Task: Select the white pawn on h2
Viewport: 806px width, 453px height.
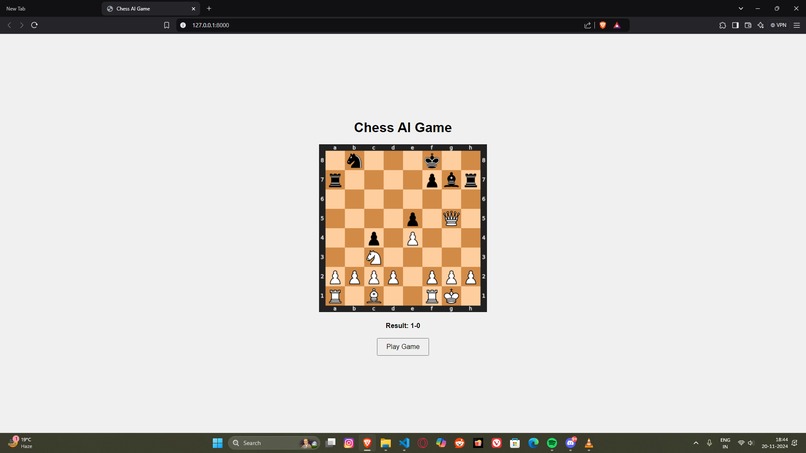Action: point(471,277)
